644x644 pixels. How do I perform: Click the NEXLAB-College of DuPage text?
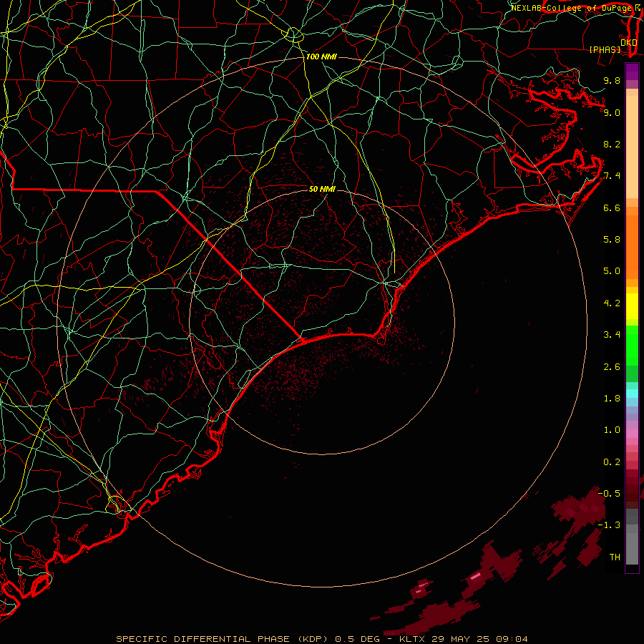click(x=571, y=8)
